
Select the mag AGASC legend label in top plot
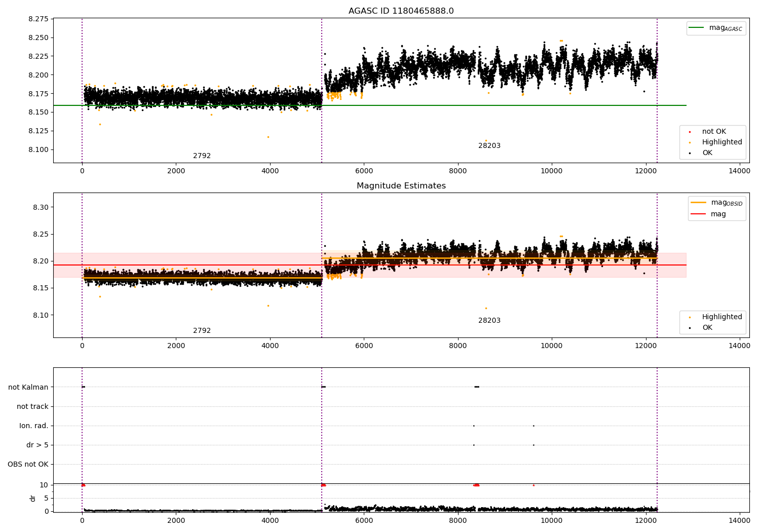click(x=726, y=28)
